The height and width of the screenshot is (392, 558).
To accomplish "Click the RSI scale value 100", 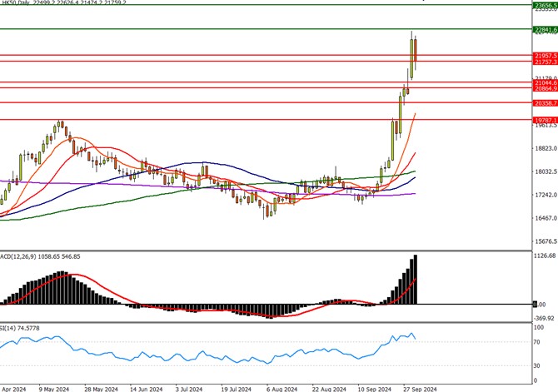I will point(539,329).
